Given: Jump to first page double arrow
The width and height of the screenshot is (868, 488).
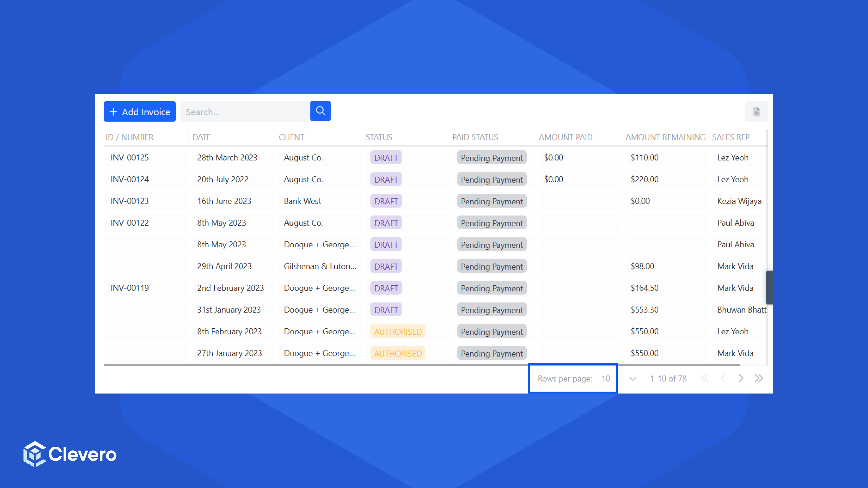Looking at the screenshot, I should 705,378.
